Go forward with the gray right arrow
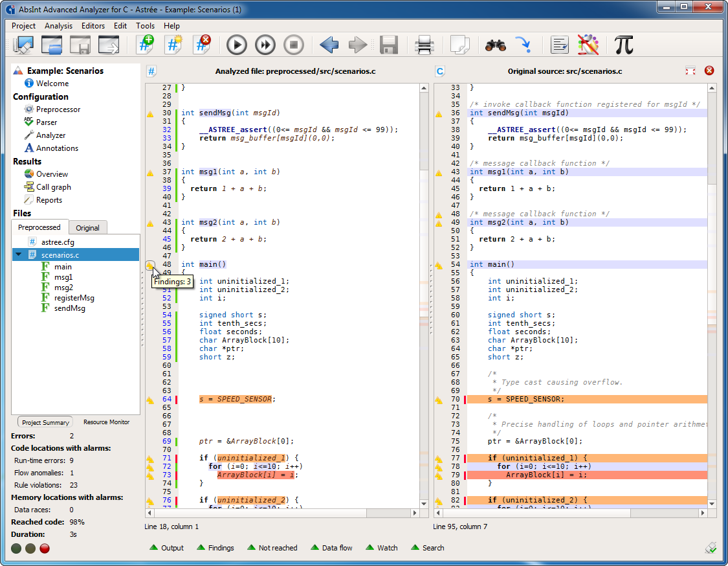Screen dimensions: 728x566 click(357, 45)
